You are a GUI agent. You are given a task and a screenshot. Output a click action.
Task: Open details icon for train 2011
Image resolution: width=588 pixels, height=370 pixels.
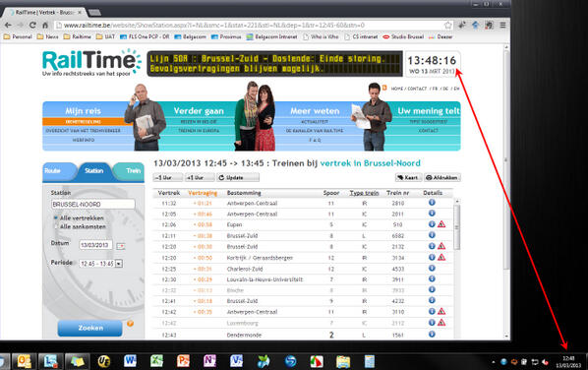pos(432,214)
